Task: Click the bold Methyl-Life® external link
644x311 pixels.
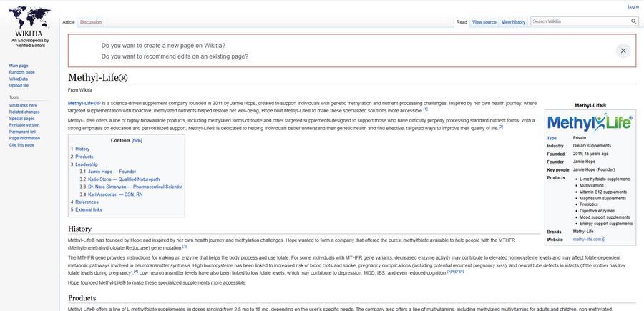Action: point(84,104)
